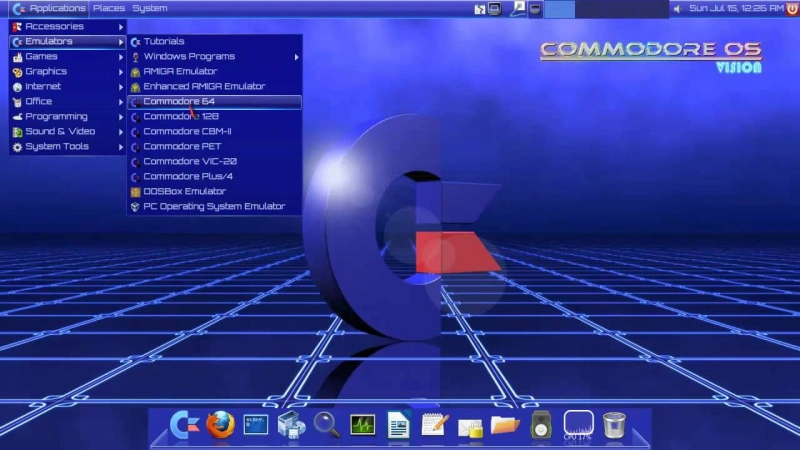The height and width of the screenshot is (450, 800).
Task: Open the System menu
Action: point(150,8)
